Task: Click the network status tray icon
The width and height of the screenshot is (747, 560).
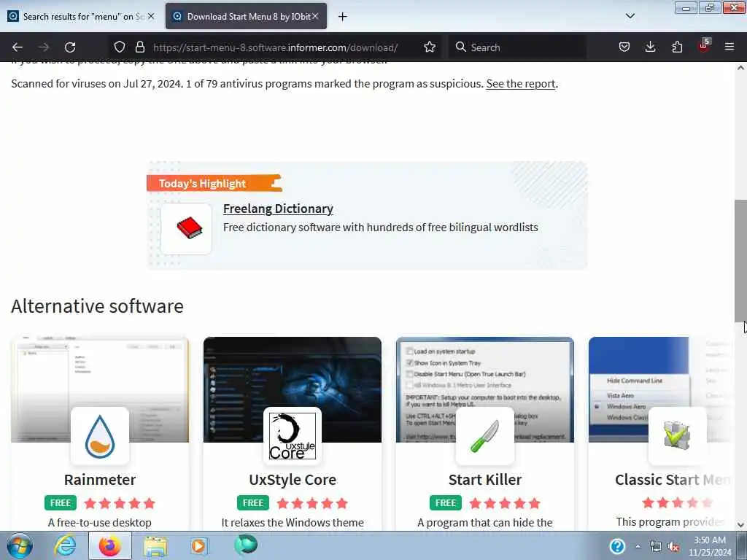Action: (656, 547)
